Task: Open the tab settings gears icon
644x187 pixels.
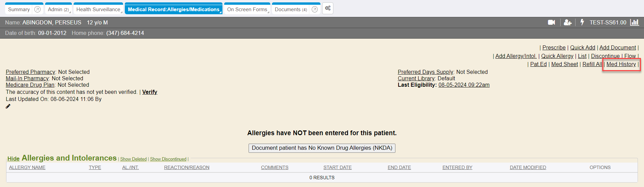Action: (x=328, y=8)
